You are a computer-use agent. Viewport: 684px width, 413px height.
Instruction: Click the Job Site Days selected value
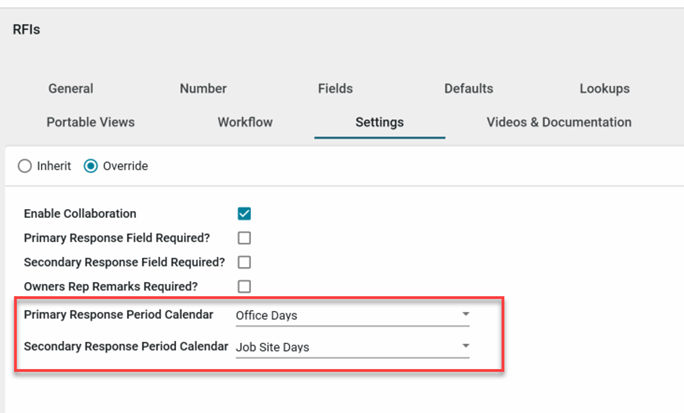tap(272, 348)
